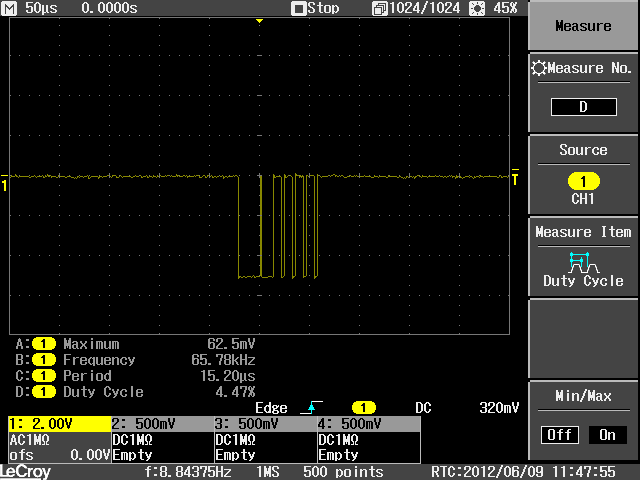Click the Maximum 62.5mV reading
Image resolution: width=640 pixels, height=480 pixels.
coord(231,344)
